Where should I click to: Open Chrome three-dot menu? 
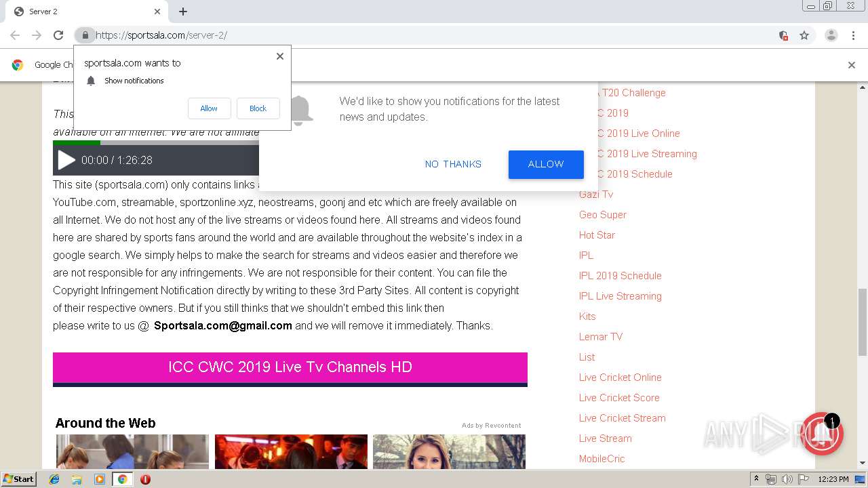click(x=853, y=35)
